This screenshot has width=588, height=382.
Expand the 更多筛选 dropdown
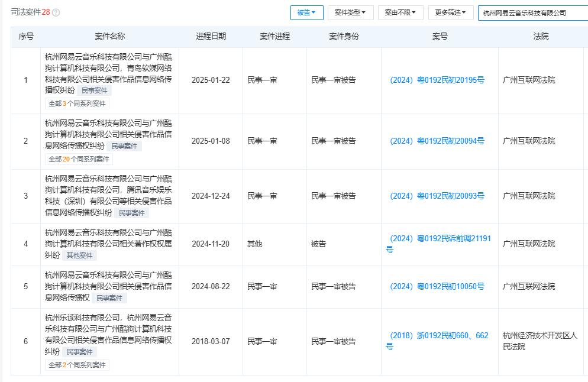point(450,12)
